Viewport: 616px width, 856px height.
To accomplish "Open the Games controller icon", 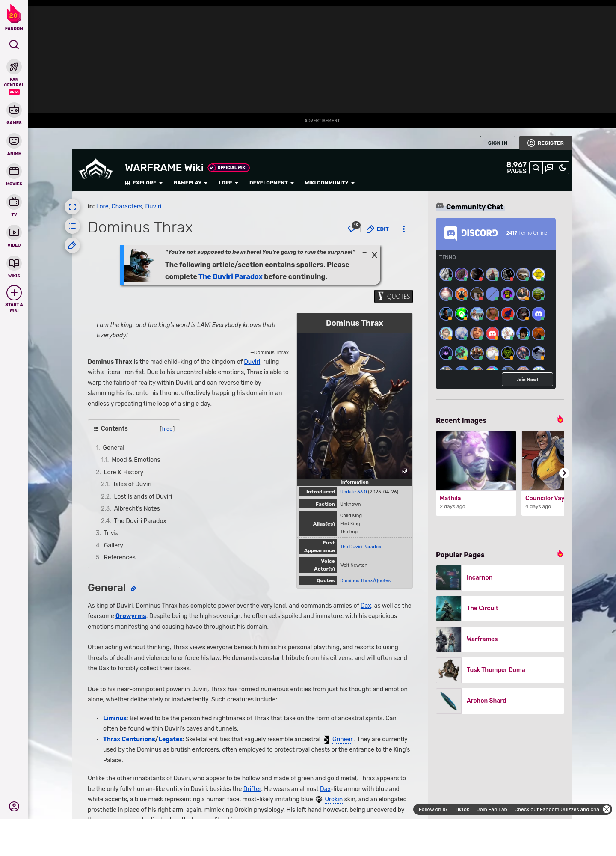I will pyautogui.click(x=14, y=110).
